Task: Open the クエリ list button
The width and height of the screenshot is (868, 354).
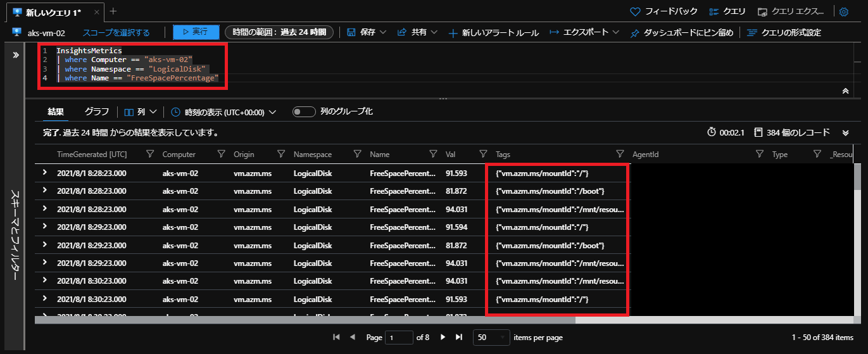Action: [727, 11]
